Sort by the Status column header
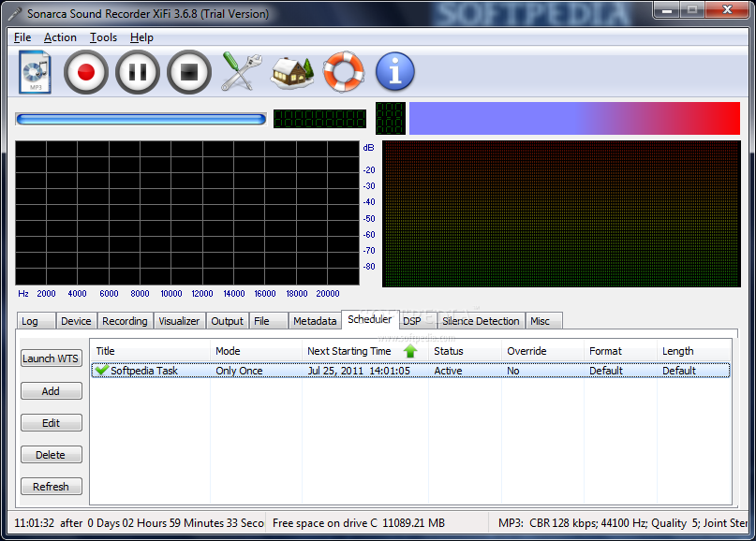Image resolution: width=756 pixels, height=541 pixels. [465, 351]
